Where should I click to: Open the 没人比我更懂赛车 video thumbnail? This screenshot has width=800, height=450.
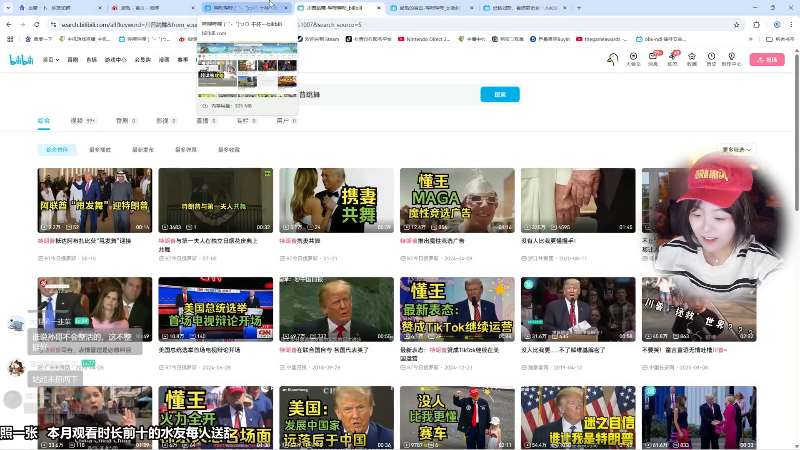[457, 418]
